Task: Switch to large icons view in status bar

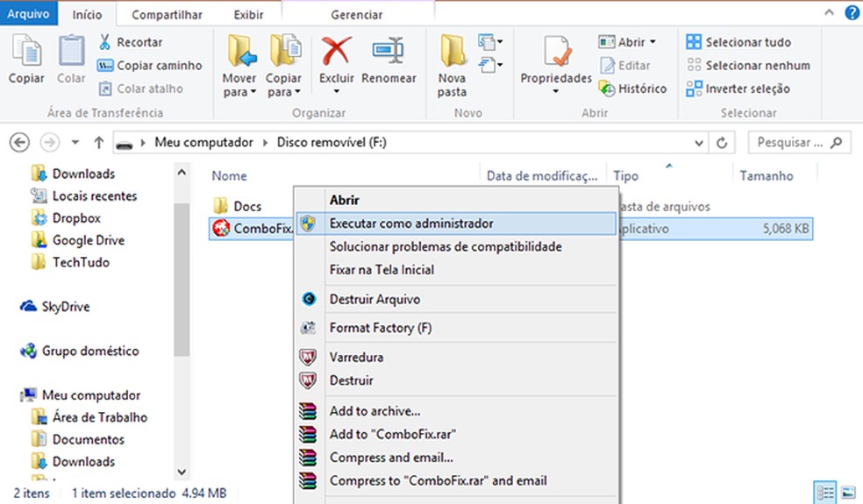Action: pyautogui.click(x=849, y=493)
